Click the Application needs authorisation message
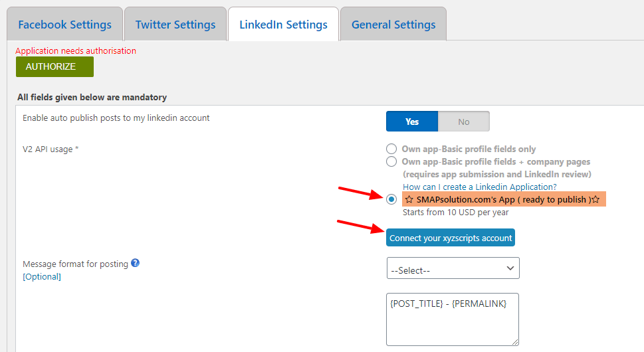Viewport: 644px width, 352px height. pos(76,50)
